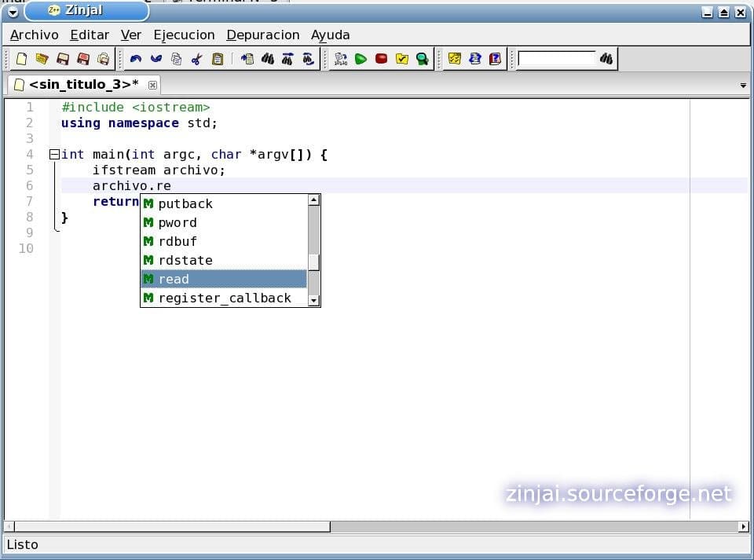Cut selection with the scissors icon
The height and width of the screenshot is (560, 754).
[x=197, y=59]
